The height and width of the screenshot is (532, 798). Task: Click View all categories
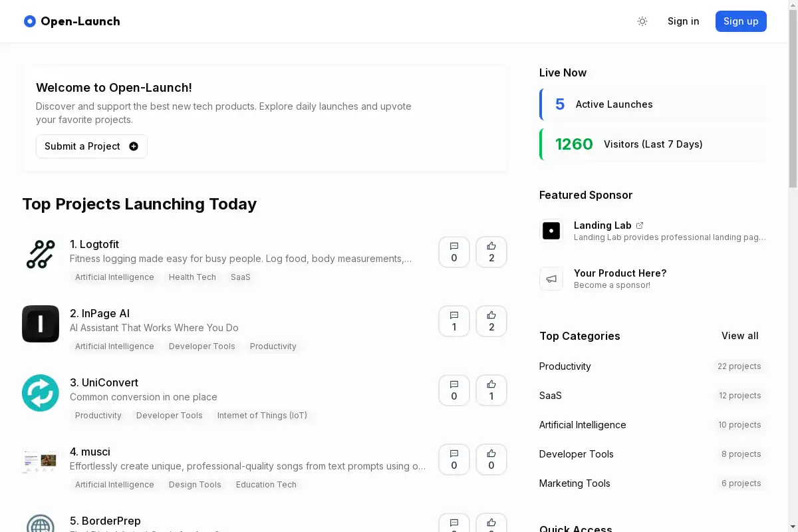click(740, 336)
